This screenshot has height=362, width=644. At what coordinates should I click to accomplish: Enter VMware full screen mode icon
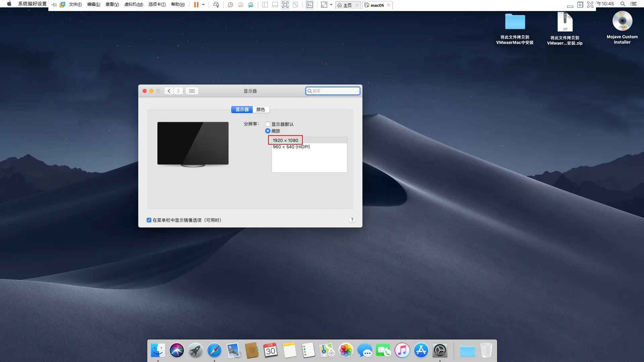(285, 5)
